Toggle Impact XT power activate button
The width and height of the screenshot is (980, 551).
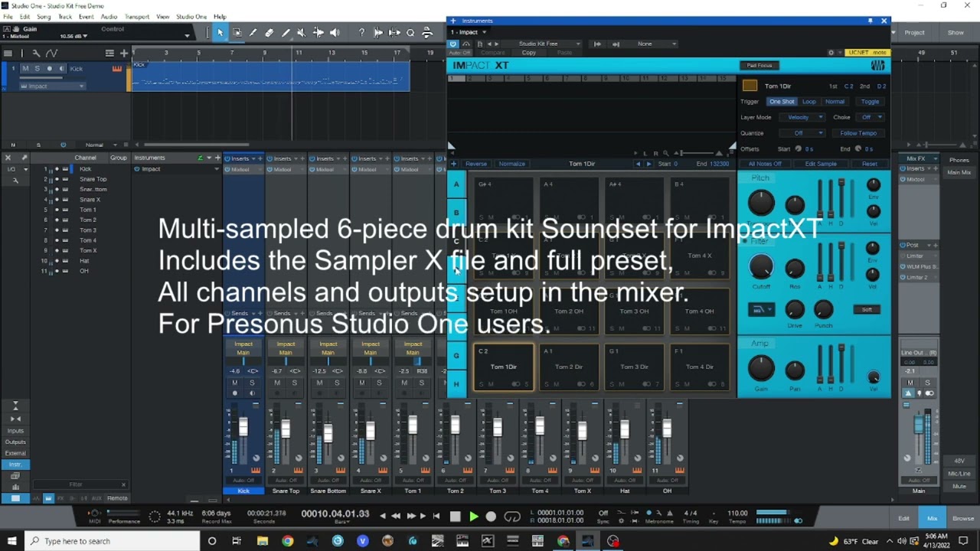pos(453,44)
